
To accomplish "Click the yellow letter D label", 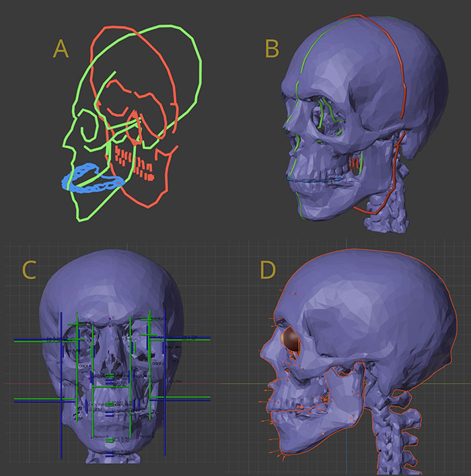I will [x=268, y=269].
